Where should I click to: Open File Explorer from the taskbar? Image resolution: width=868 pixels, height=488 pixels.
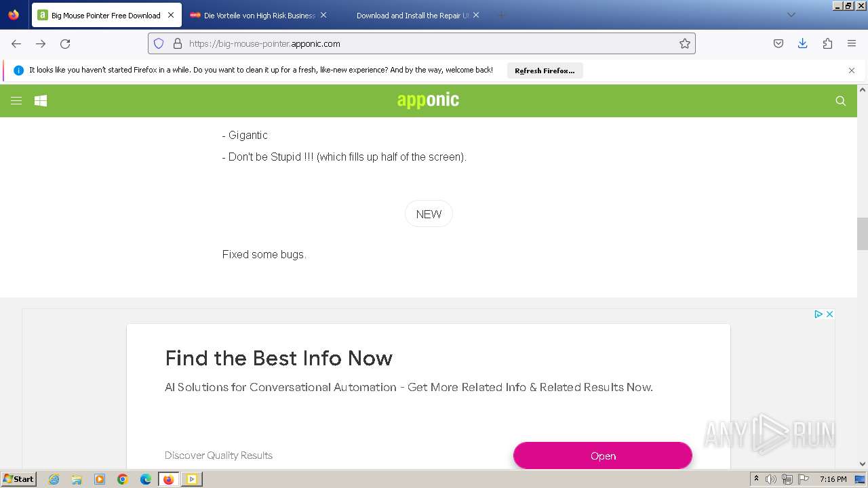point(77,479)
